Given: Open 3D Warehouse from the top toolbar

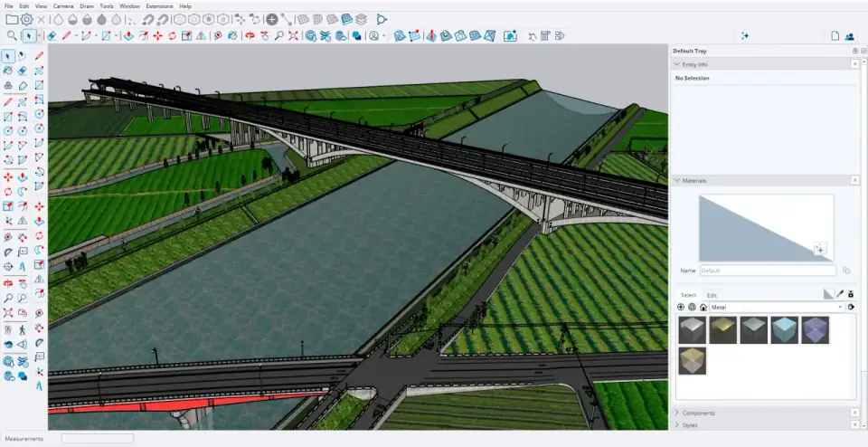Looking at the screenshot, I should 310,35.
